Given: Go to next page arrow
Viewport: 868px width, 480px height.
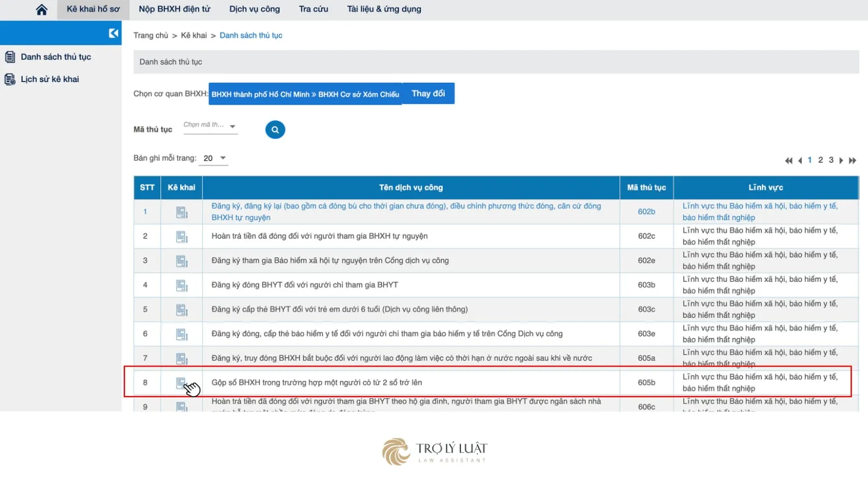Looking at the screenshot, I should [841, 161].
